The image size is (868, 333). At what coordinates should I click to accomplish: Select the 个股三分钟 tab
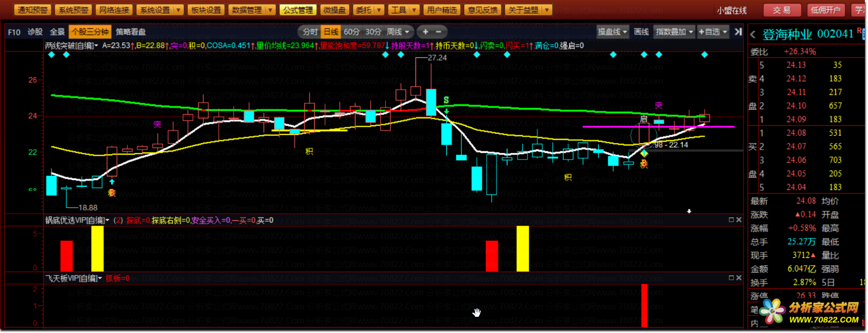[90, 32]
